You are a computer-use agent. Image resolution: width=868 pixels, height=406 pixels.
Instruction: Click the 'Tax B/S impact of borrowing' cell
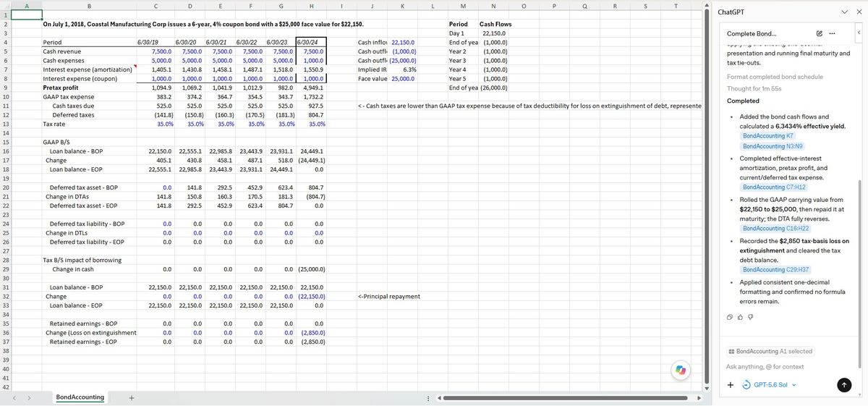coord(89,260)
